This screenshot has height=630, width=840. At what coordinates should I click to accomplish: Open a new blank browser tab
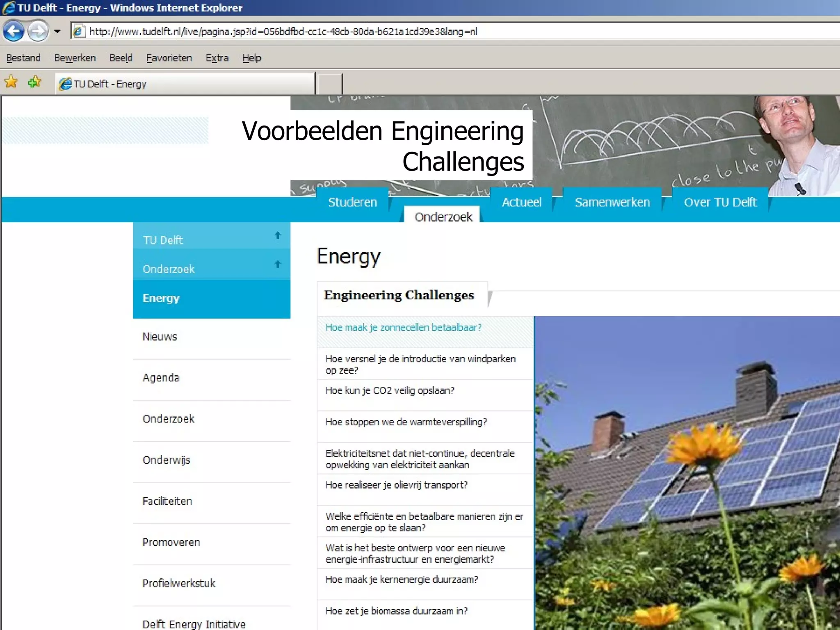pyautogui.click(x=330, y=84)
